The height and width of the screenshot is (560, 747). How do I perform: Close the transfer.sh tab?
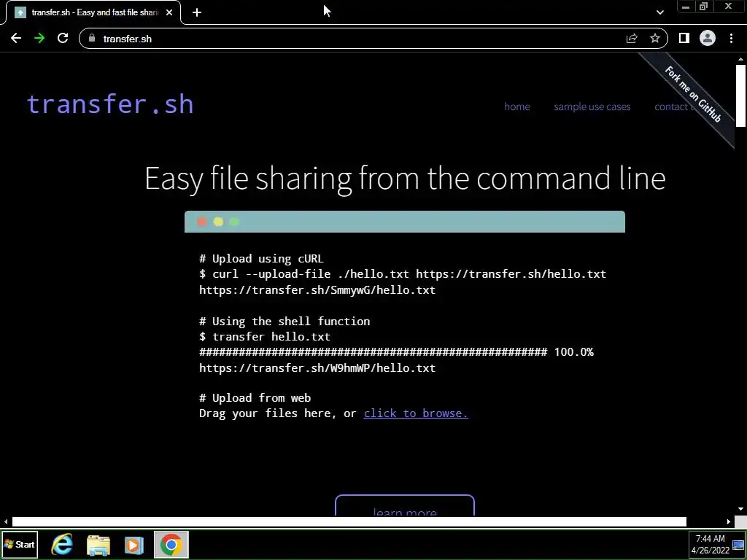click(169, 12)
